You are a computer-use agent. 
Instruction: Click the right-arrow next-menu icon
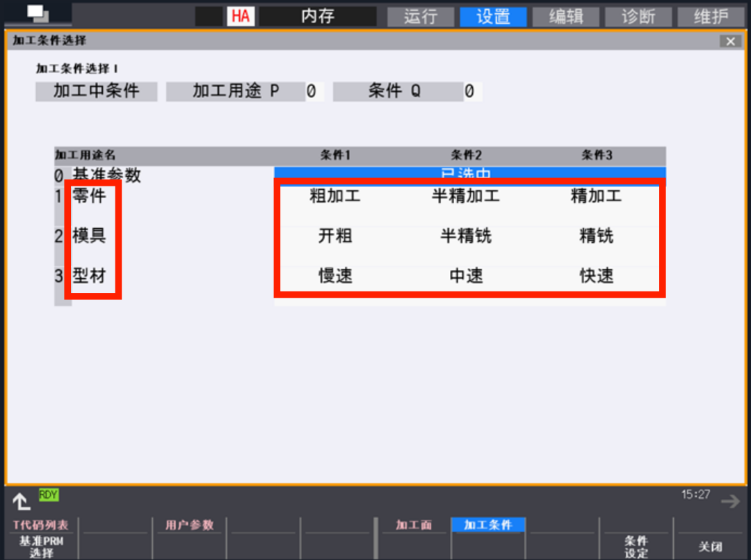(730, 502)
